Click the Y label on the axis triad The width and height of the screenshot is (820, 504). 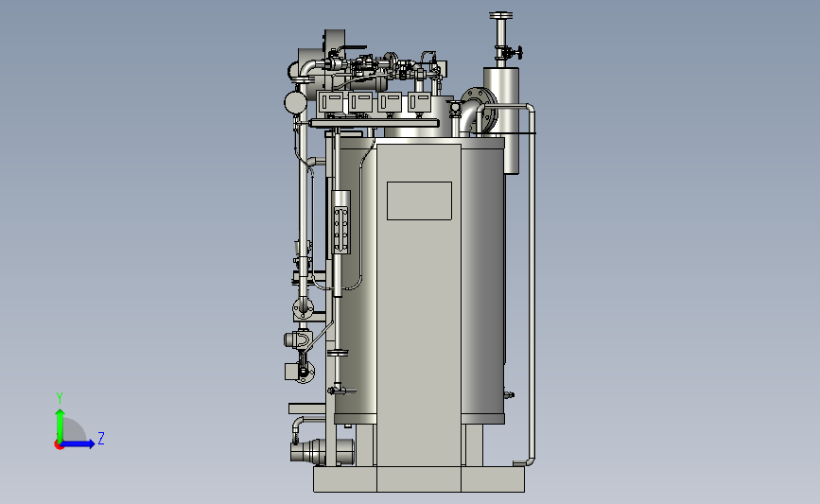coord(60,398)
